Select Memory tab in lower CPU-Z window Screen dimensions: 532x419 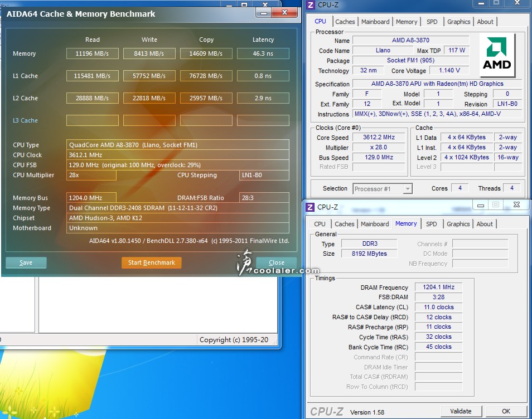tap(406, 223)
